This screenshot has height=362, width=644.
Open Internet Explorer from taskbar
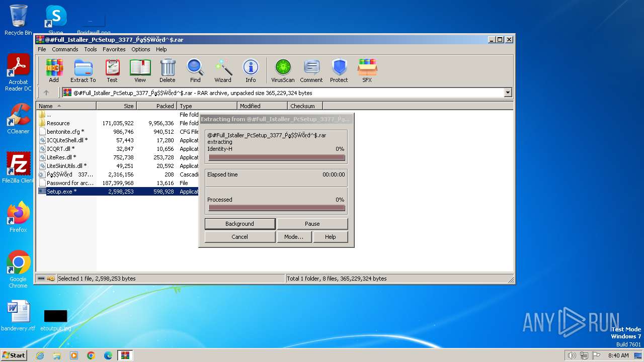(x=40, y=355)
